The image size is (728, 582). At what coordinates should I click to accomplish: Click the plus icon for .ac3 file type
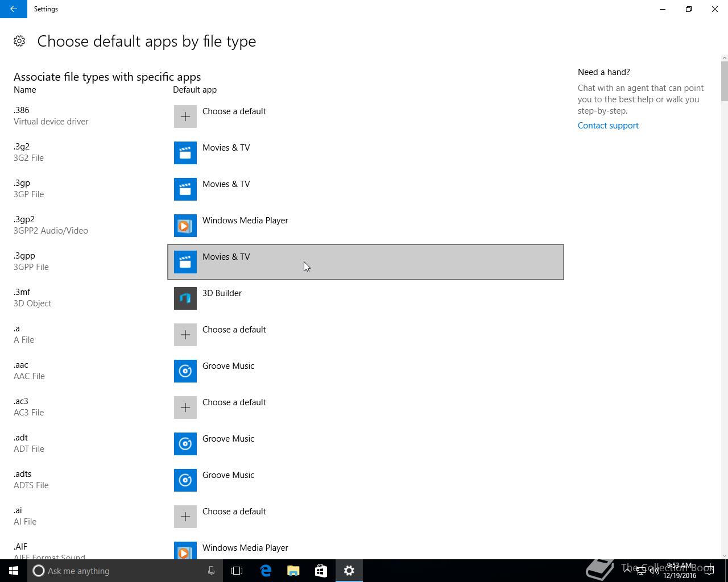click(x=185, y=408)
